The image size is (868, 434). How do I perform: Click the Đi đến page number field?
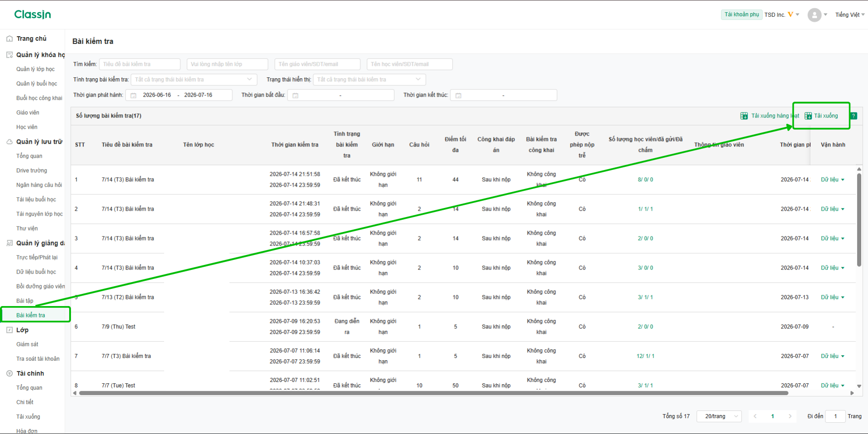click(x=835, y=416)
